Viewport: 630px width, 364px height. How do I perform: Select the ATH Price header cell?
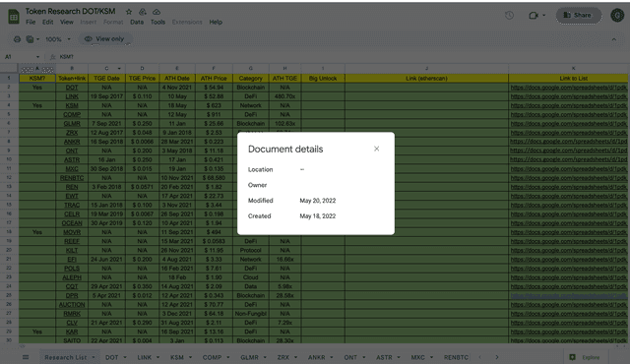pyautogui.click(x=214, y=79)
